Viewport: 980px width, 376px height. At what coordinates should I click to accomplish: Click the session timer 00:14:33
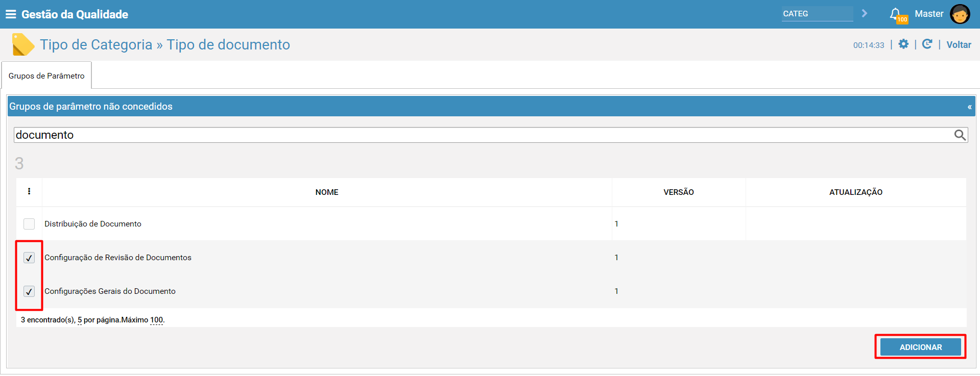coord(868,45)
